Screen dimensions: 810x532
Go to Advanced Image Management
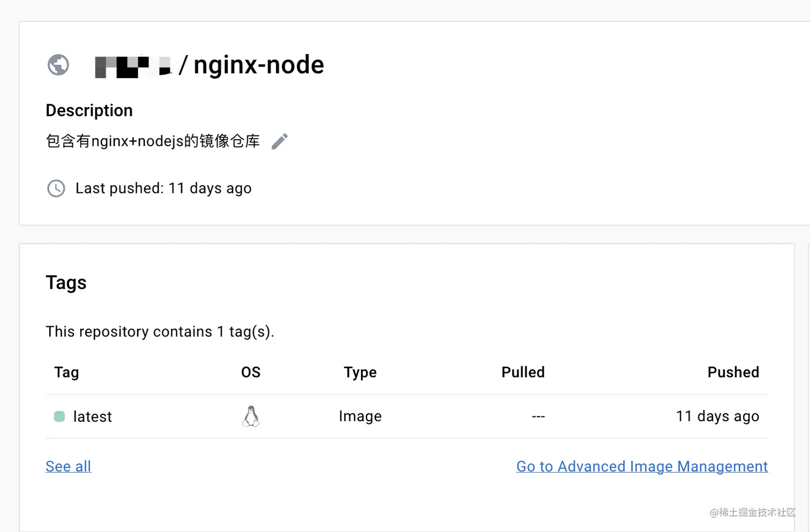coord(642,466)
